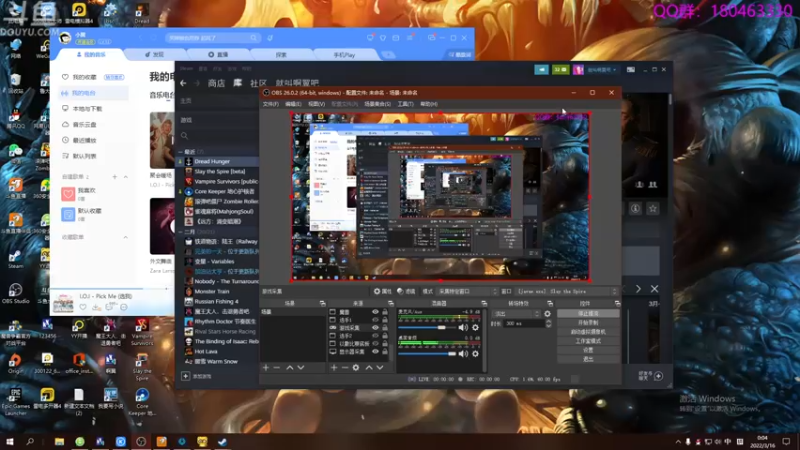Click the music player search magnifier icon
This screenshot has height=450, width=800.
click(x=253, y=38)
